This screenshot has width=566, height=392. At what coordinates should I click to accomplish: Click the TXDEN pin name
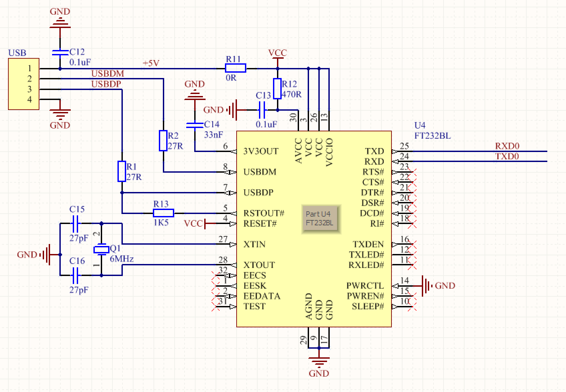[x=368, y=244]
